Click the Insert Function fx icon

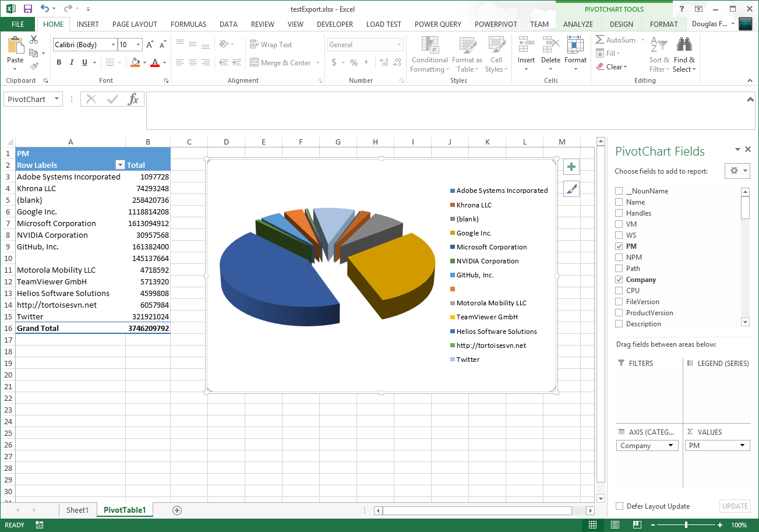tap(133, 99)
